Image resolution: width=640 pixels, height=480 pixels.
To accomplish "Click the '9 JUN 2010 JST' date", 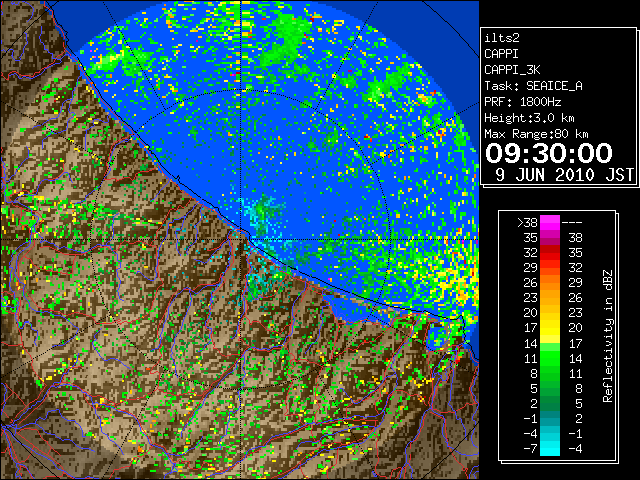I will 564,175.
